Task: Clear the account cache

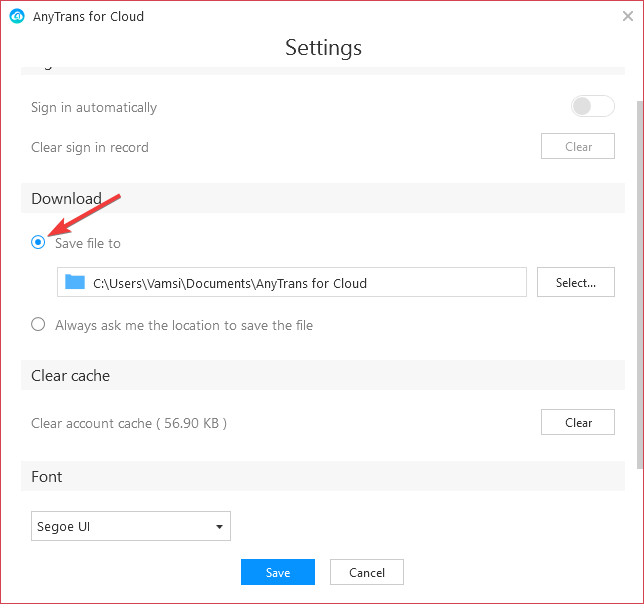Action: (577, 422)
